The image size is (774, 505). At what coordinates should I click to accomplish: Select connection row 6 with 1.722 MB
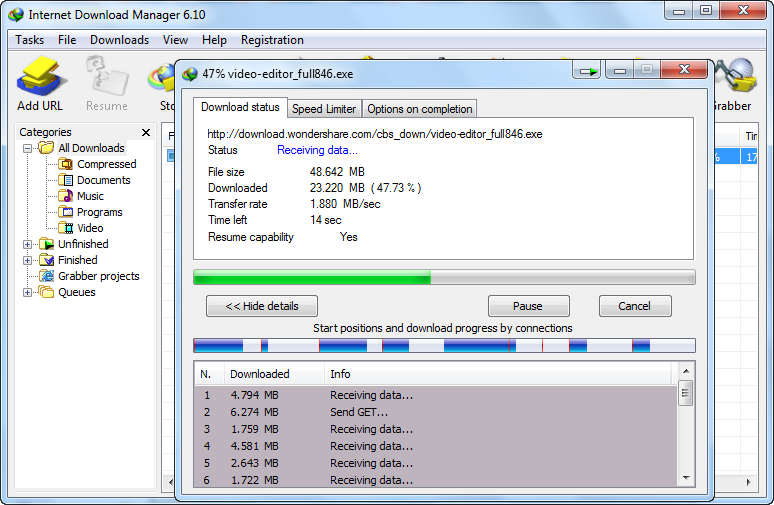[436, 480]
